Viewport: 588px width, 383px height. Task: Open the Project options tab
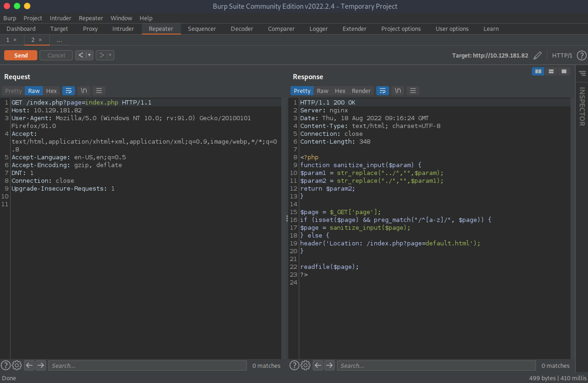point(401,29)
